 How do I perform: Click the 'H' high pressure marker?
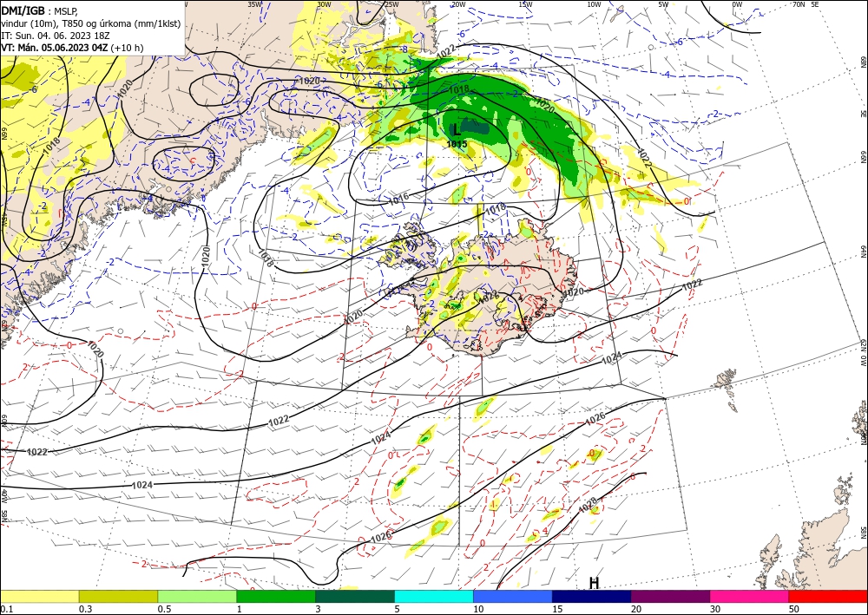[594, 584]
